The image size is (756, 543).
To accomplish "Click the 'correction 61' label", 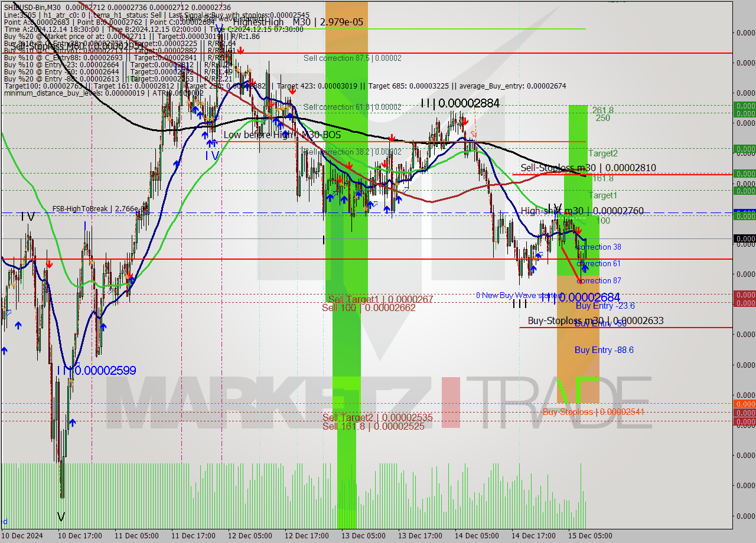I will [599, 263].
